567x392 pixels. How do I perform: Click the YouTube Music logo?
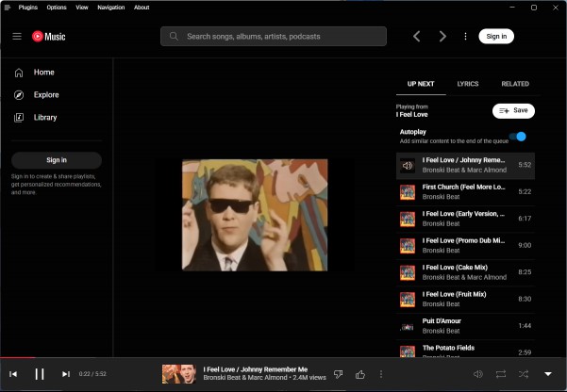48,36
